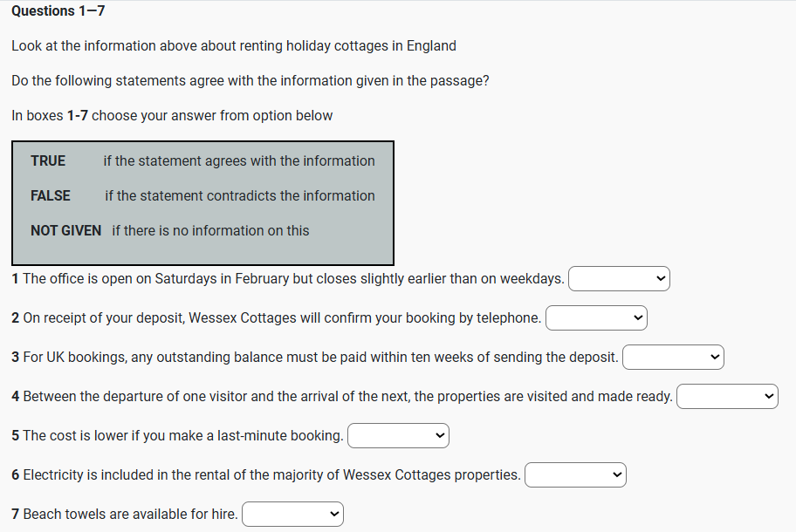Screen dimensions: 796x532
Task: Click the NOT GIVEN label in the grey box
Action: click(65, 231)
